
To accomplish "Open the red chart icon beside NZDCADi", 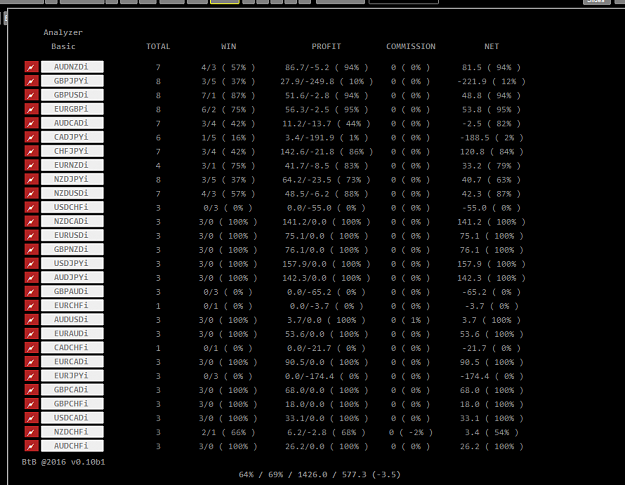I will click(x=31, y=221).
